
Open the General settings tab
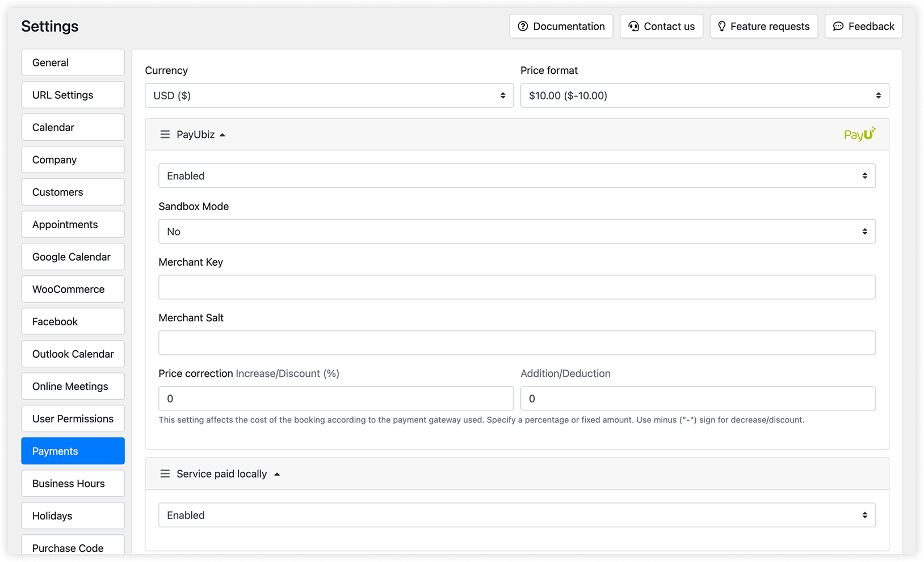[73, 62]
